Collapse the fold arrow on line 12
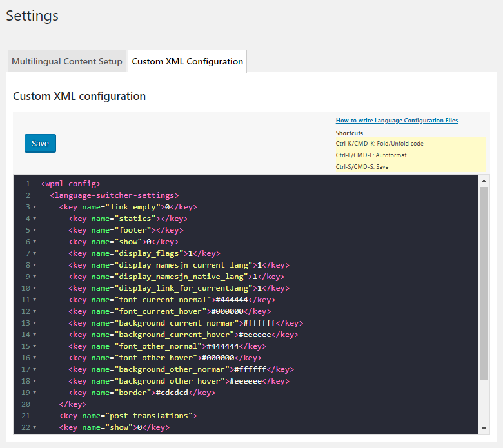The image size is (503, 448). [x=35, y=311]
